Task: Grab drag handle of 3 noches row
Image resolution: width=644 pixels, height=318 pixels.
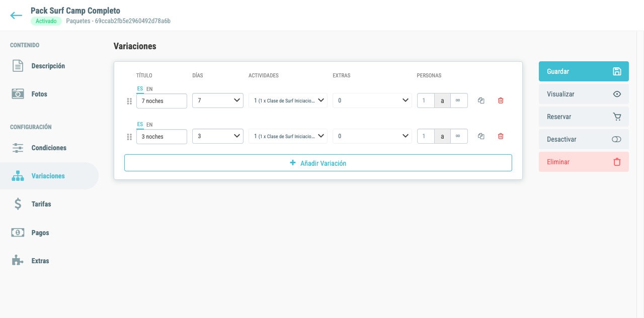Action: point(129,137)
